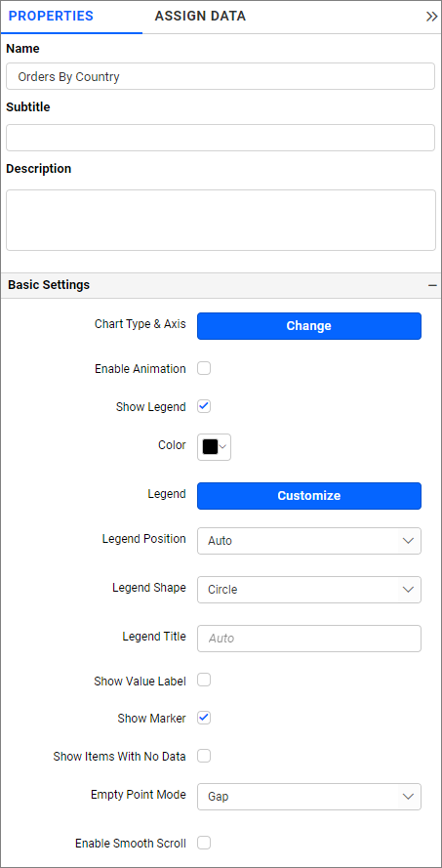Click the Name field with Orders By Country
This screenshot has height=868, width=442.
pyautogui.click(x=221, y=76)
